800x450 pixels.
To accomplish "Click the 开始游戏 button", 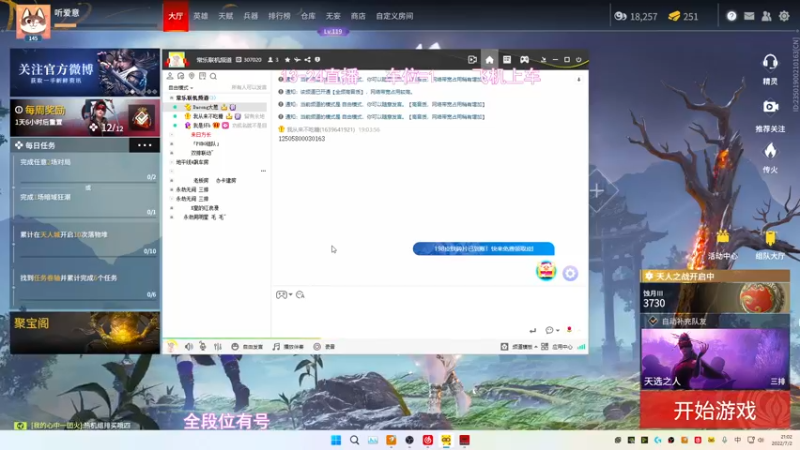I will (715, 410).
